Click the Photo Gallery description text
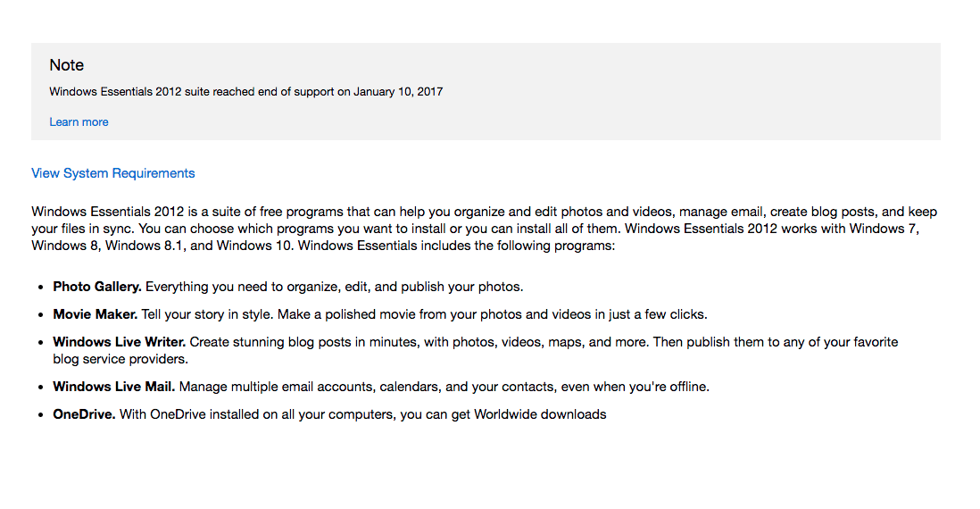The height and width of the screenshot is (509, 980). (x=334, y=287)
